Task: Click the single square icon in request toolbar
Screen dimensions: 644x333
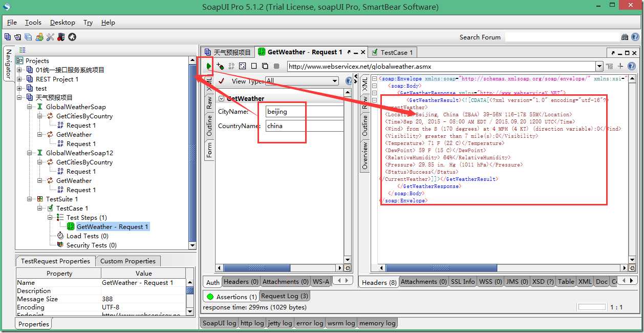Action: tap(254, 66)
